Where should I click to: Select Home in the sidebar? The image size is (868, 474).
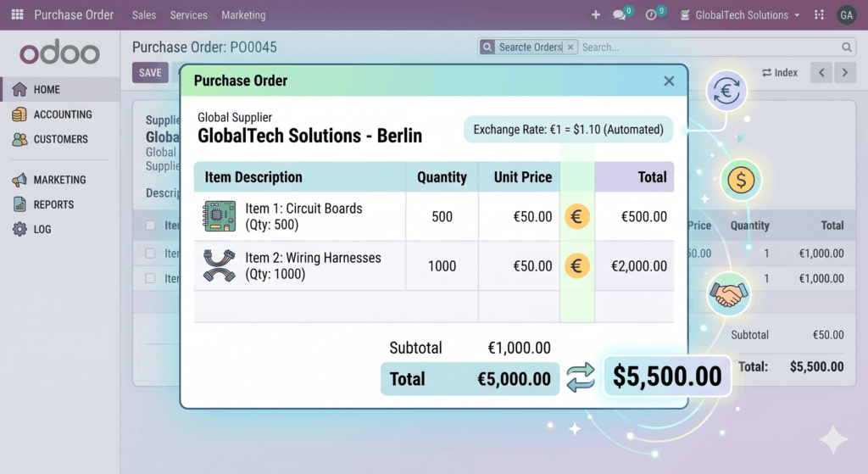point(60,89)
